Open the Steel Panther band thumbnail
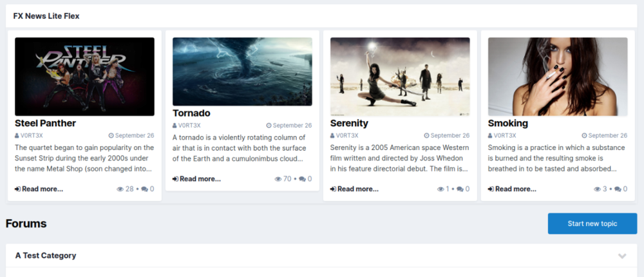Image resolution: width=644 pixels, height=277 pixels. [84, 77]
